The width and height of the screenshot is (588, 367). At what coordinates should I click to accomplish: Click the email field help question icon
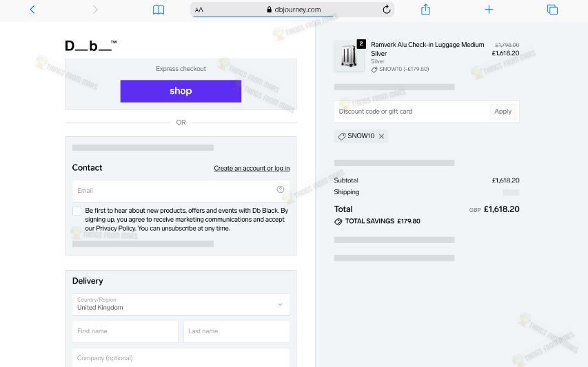[281, 189]
